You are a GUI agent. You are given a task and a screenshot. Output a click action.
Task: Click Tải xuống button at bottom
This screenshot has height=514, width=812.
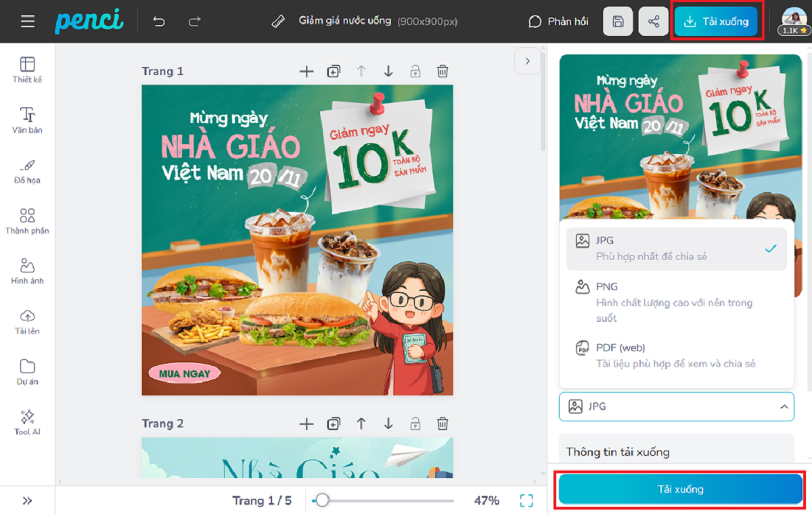680,489
